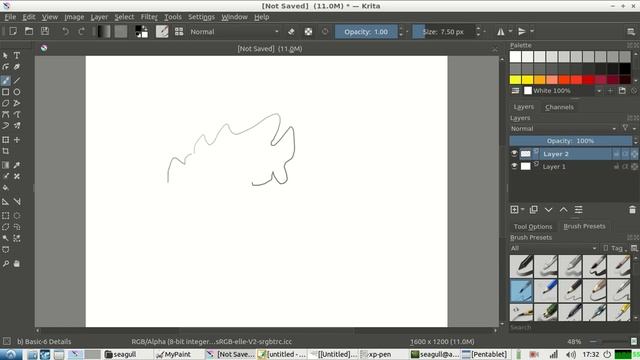The height and width of the screenshot is (360, 640).
Task: Open the layer filter funnel dropdown
Action: point(629,129)
